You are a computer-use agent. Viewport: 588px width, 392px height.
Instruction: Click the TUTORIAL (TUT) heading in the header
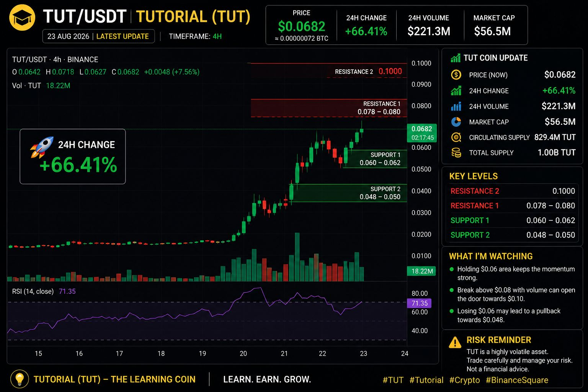tap(193, 17)
